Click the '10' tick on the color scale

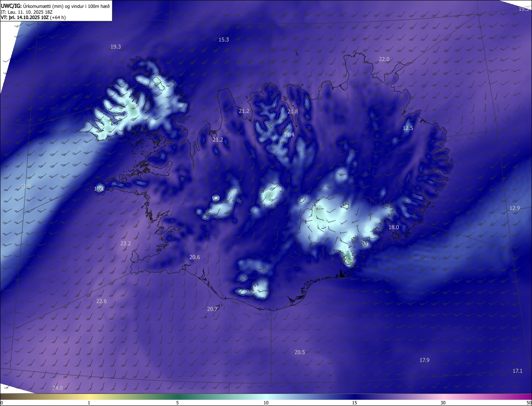tap(266, 403)
